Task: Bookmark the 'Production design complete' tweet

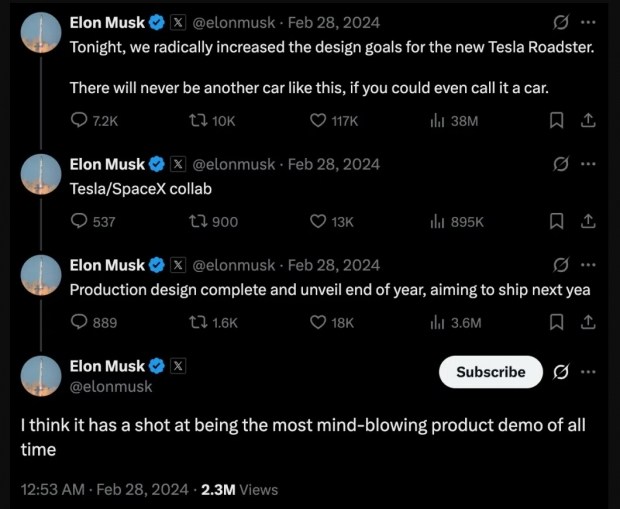Action: click(558, 322)
